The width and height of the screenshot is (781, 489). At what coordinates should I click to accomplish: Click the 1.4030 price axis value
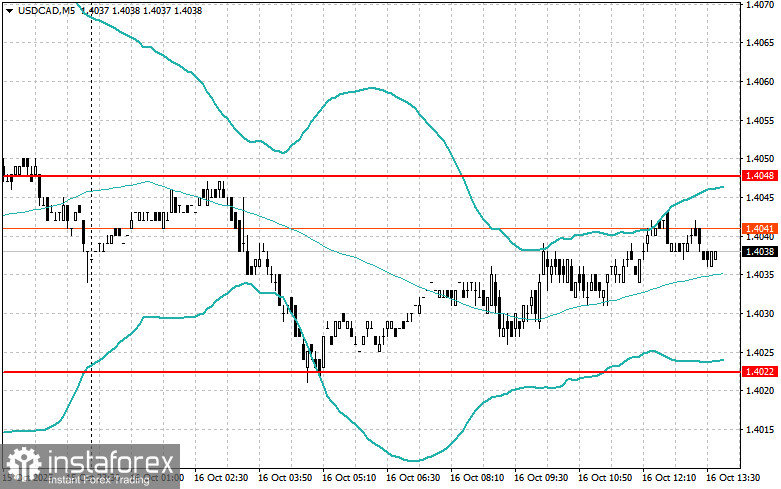(x=760, y=314)
